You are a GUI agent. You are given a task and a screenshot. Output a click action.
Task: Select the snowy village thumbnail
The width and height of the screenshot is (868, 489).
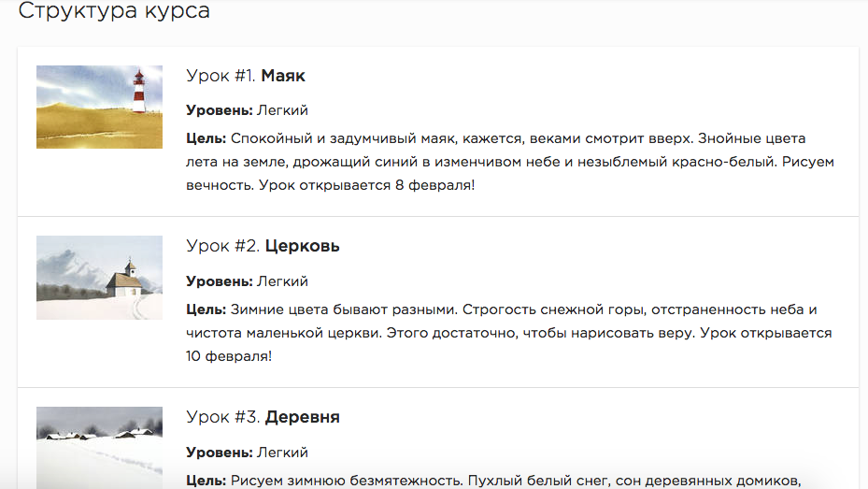99,447
